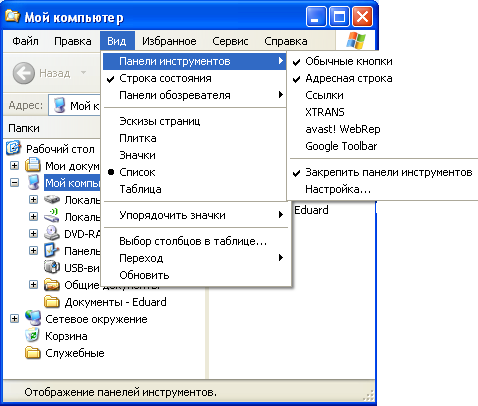The width and height of the screenshot is (478, 406).
Task: Click the Eduard item in file pane
Action: [x=311, y=210]
